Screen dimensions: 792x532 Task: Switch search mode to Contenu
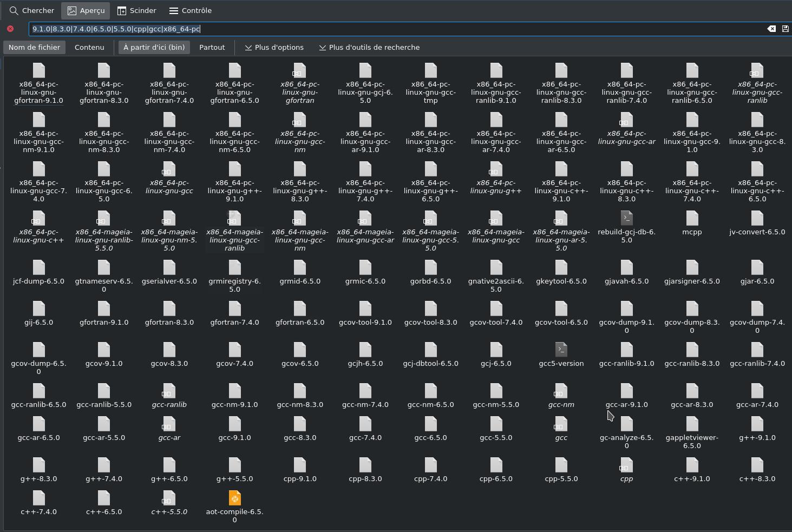tap(89, 47)
